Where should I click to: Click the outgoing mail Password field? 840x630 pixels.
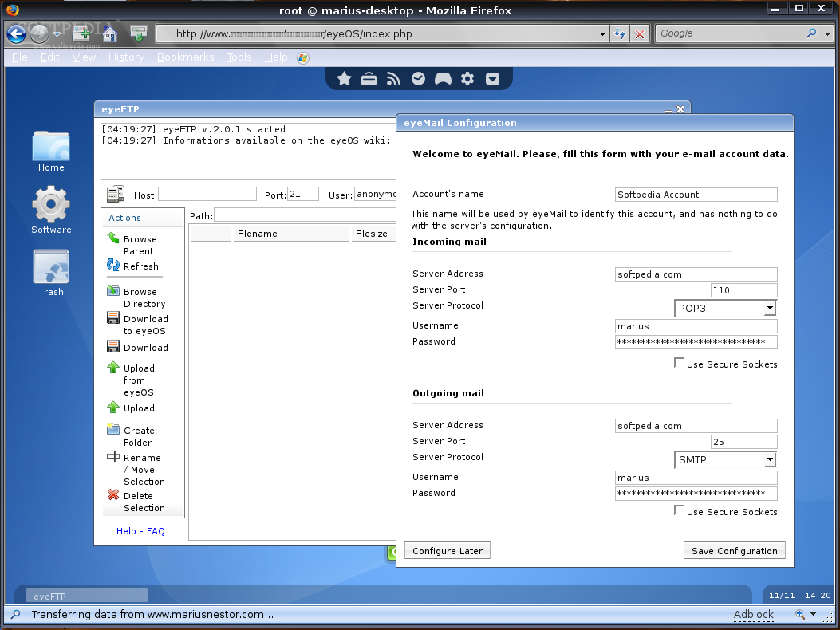(696, 494)
